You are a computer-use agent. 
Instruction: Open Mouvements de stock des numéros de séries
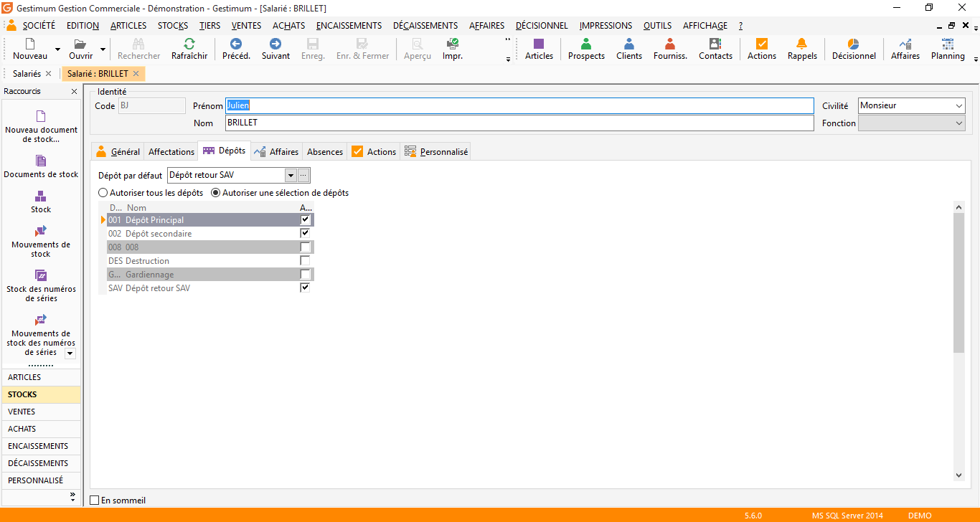tap(41, 335)
